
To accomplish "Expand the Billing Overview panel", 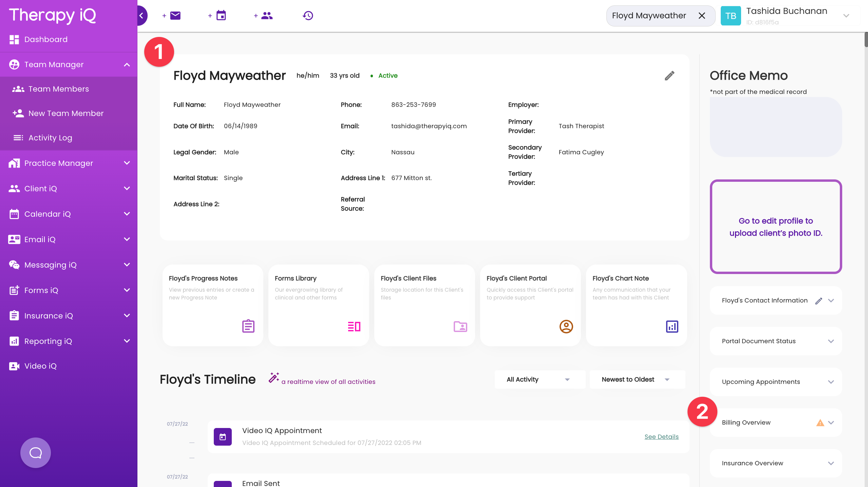I will click(x=831, y=422).
